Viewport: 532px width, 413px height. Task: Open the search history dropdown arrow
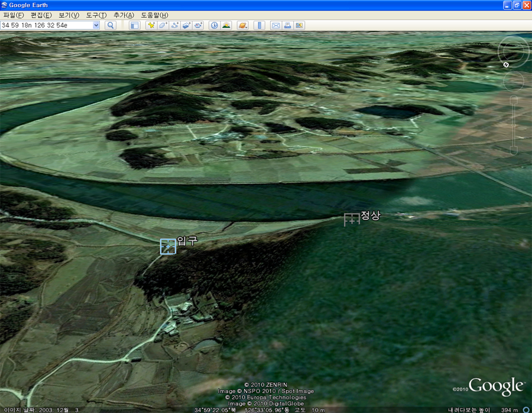pyautogui.click(x=96, y=25)
